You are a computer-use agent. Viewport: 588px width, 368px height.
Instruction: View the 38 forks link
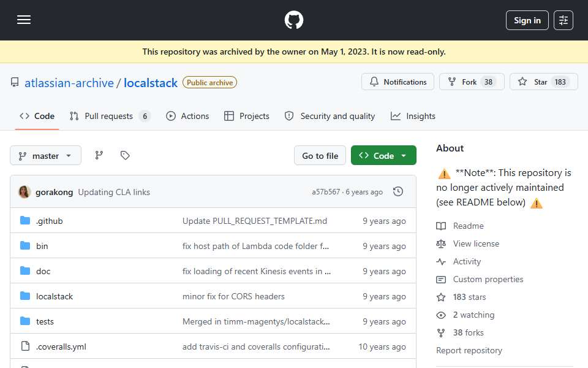(x=468, y=332)
